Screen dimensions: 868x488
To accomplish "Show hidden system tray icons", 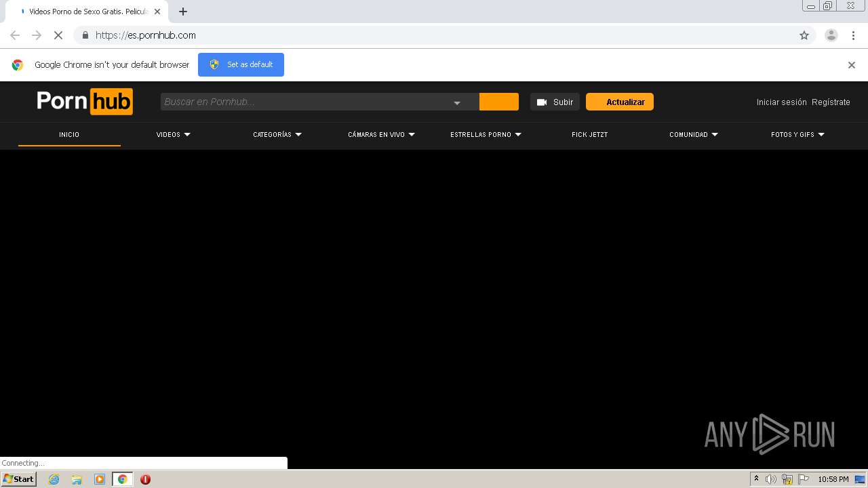I will click(756, 479).
